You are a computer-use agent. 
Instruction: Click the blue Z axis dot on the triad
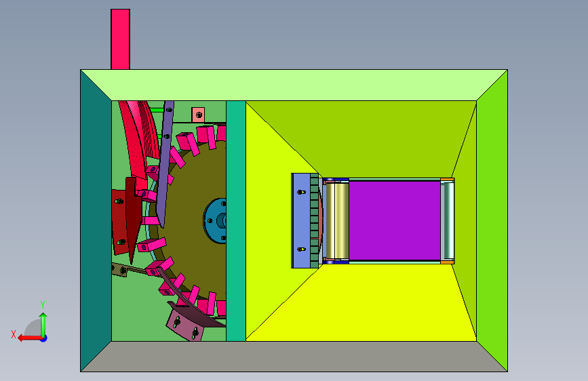click(44, 338)
